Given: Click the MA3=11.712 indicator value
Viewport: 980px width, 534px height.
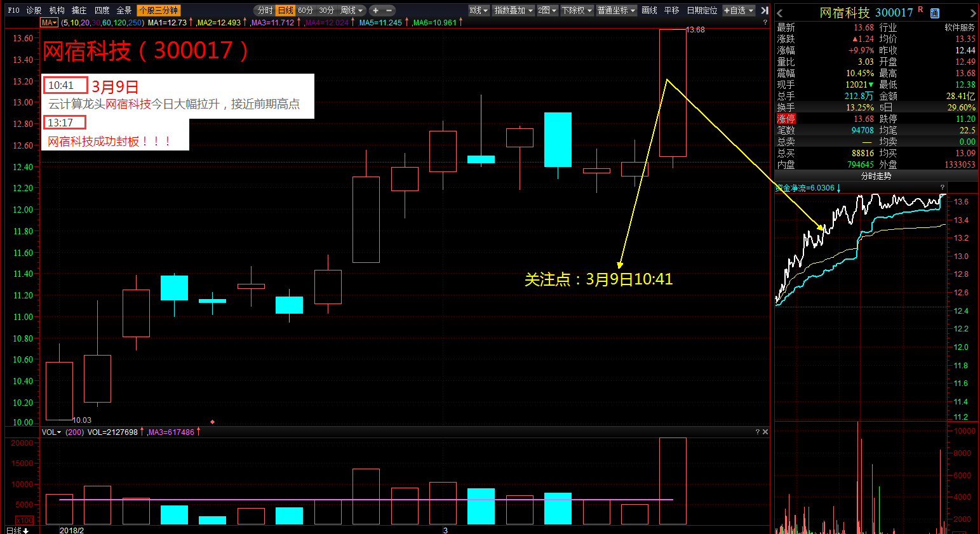Looking at the screenshot, I should [x=272, y=22].
